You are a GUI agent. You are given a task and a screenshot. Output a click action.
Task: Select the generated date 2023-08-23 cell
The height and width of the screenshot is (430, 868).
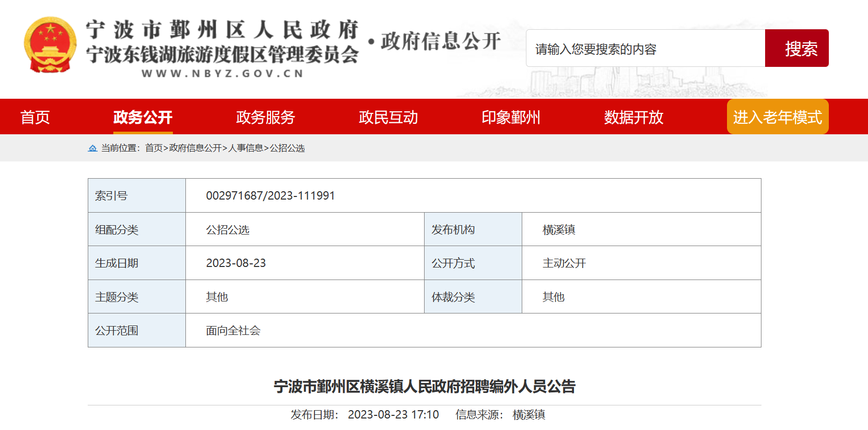tap(305, 263)
